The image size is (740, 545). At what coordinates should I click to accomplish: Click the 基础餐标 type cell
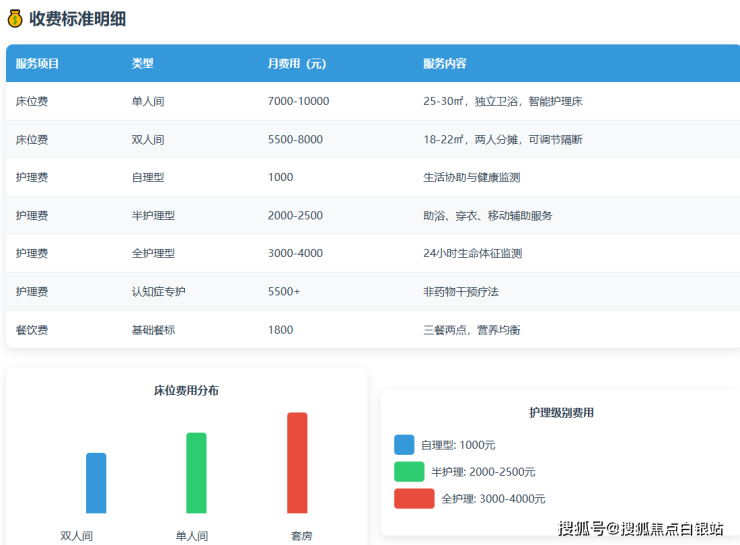pos(153,330)
